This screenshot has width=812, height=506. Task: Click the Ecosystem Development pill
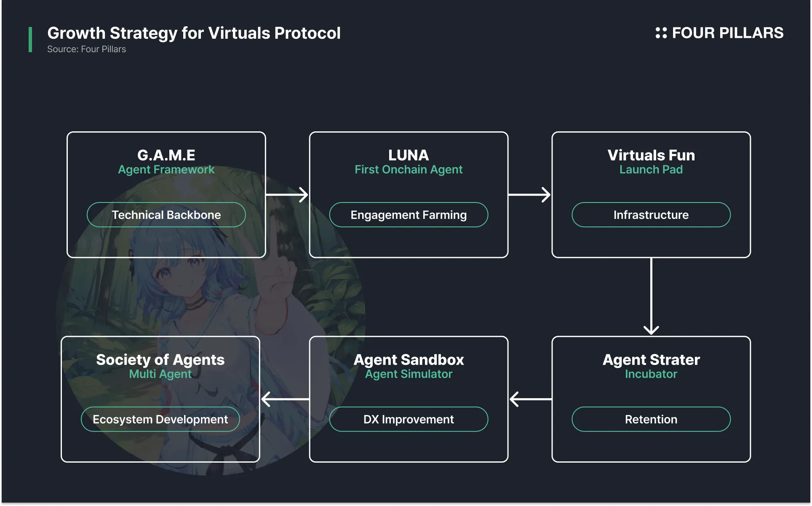point(160,419)
